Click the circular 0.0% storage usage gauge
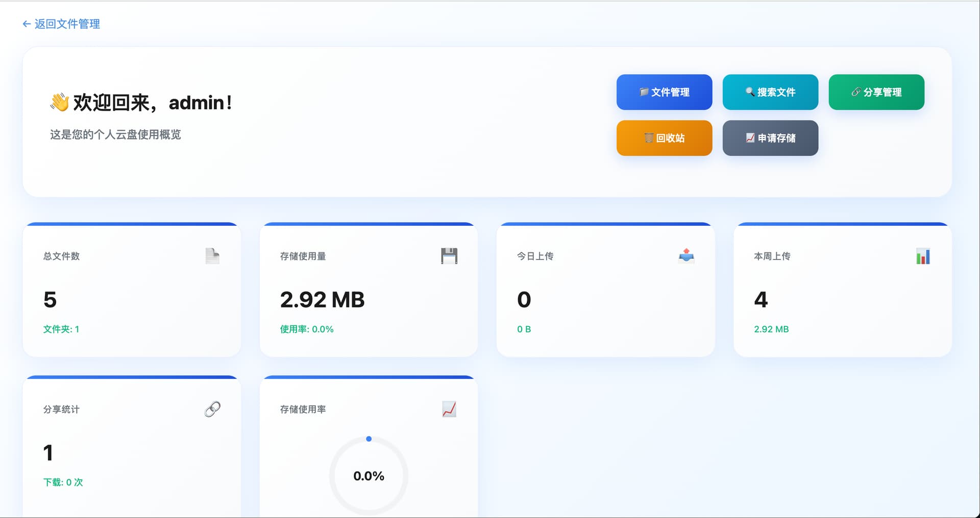The width and height of the screenshot is (980, 518). pyautogui.click(x=369, y=476)
